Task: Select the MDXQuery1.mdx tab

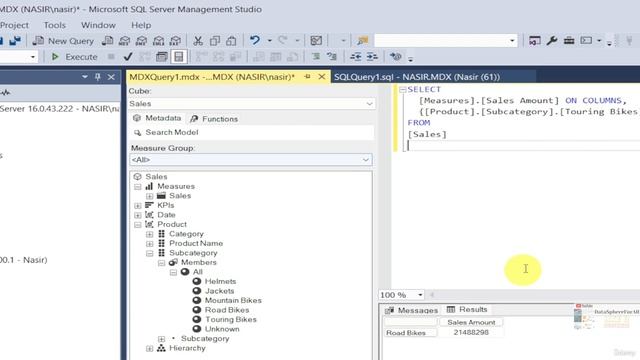Action: 212,77
